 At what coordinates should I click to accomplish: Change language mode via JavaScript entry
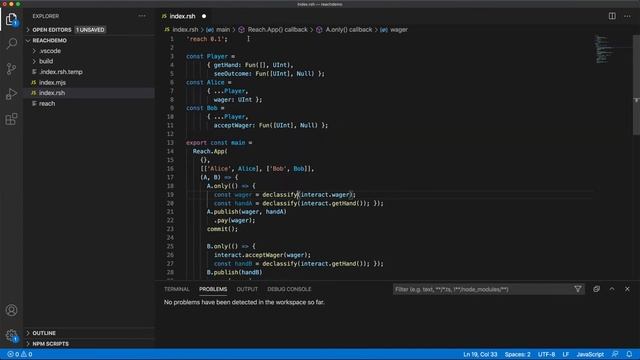pos(590,354)
